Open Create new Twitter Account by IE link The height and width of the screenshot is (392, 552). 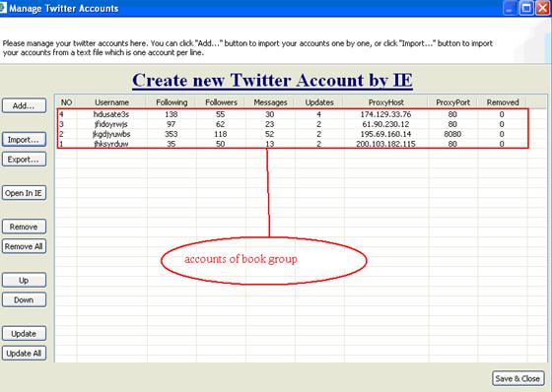[272, 80]
